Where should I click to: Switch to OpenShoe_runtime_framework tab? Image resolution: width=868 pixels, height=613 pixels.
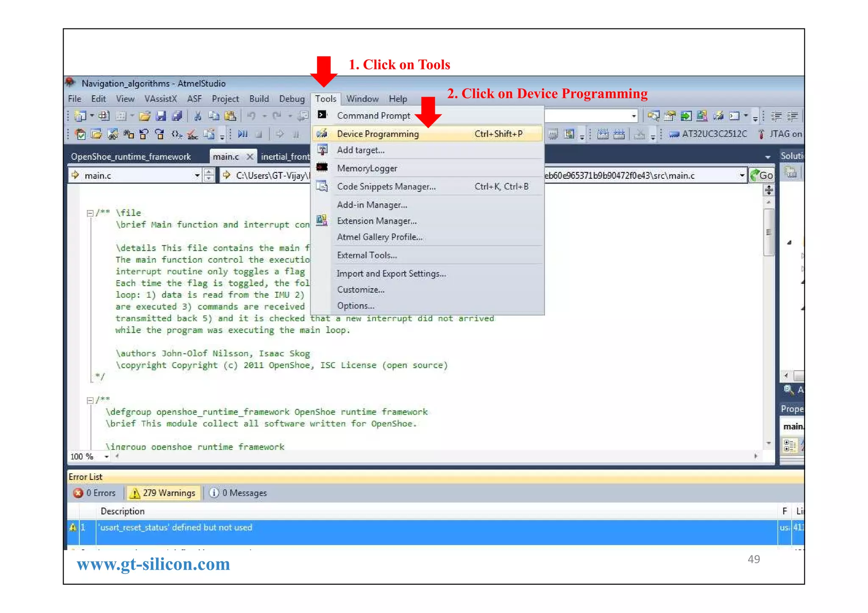coord(131,157)
